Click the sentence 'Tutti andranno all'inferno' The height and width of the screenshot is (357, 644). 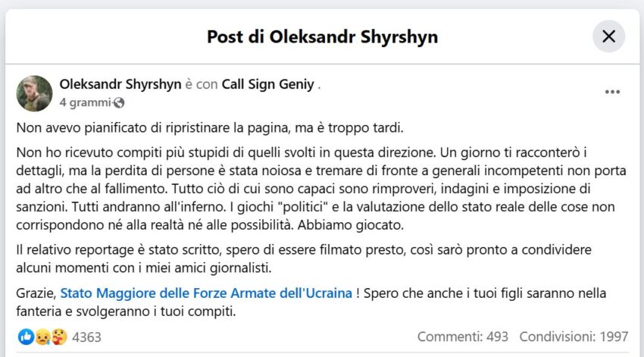click(149, 207)
